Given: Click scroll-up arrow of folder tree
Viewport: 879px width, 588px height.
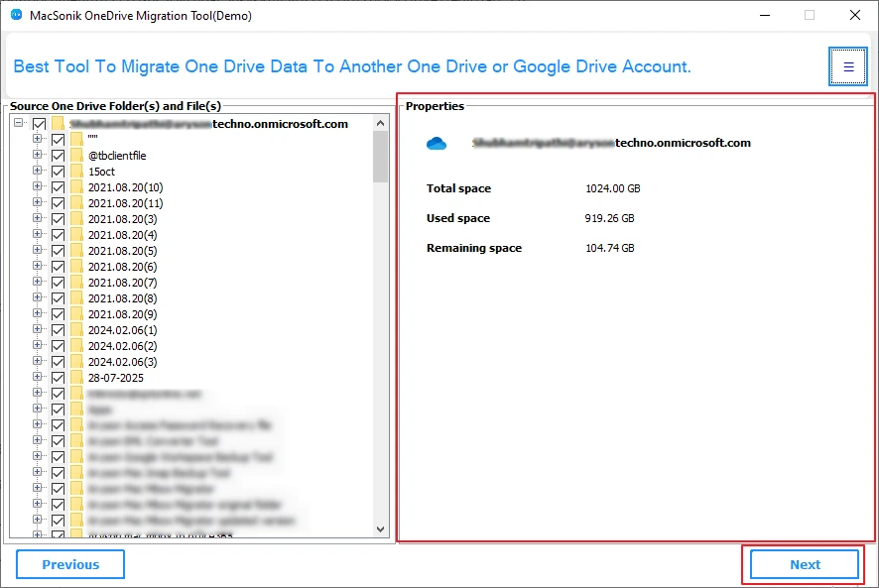Looking at the screenshot, I should pyautogui.click(x=381, y=123).
